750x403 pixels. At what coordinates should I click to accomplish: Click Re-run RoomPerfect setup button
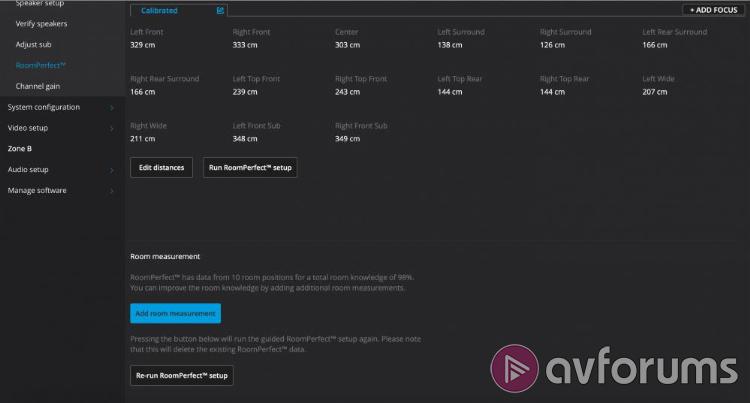click(182, 375)
